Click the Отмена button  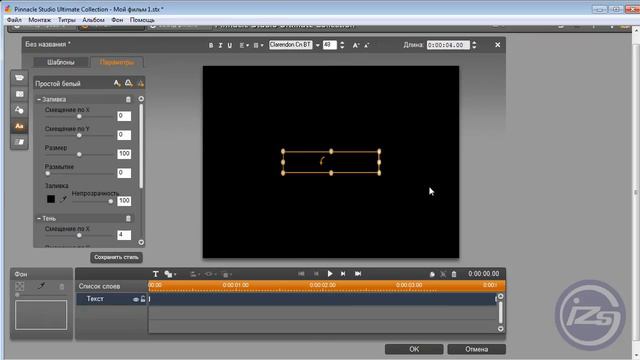476,349
